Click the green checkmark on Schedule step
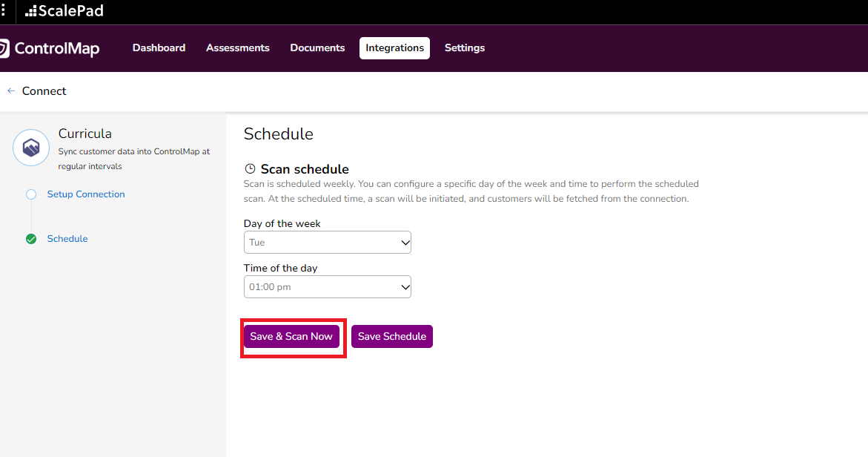The image size is (868, 457). [30, 239]
